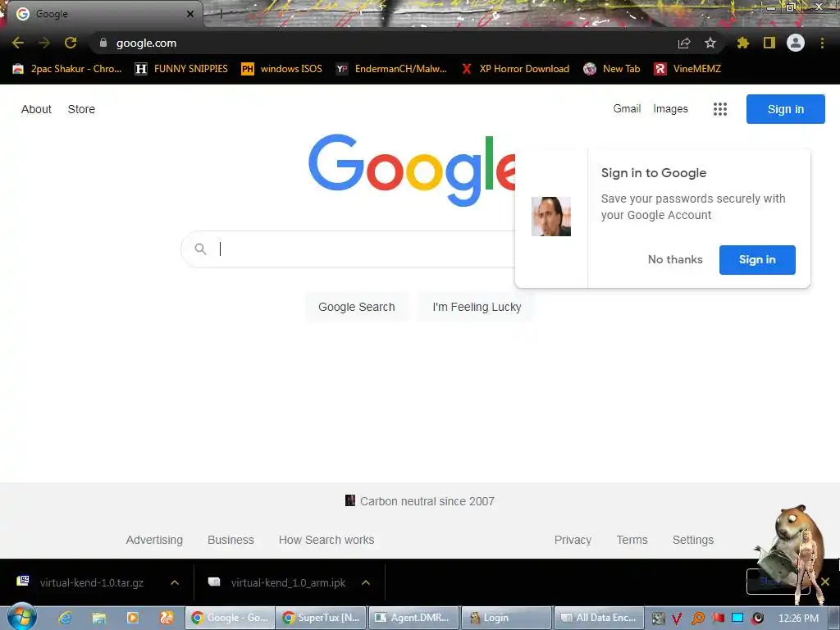Open the Privacy footer link
The image size is (840, 630).
click(x=573, y=540)
